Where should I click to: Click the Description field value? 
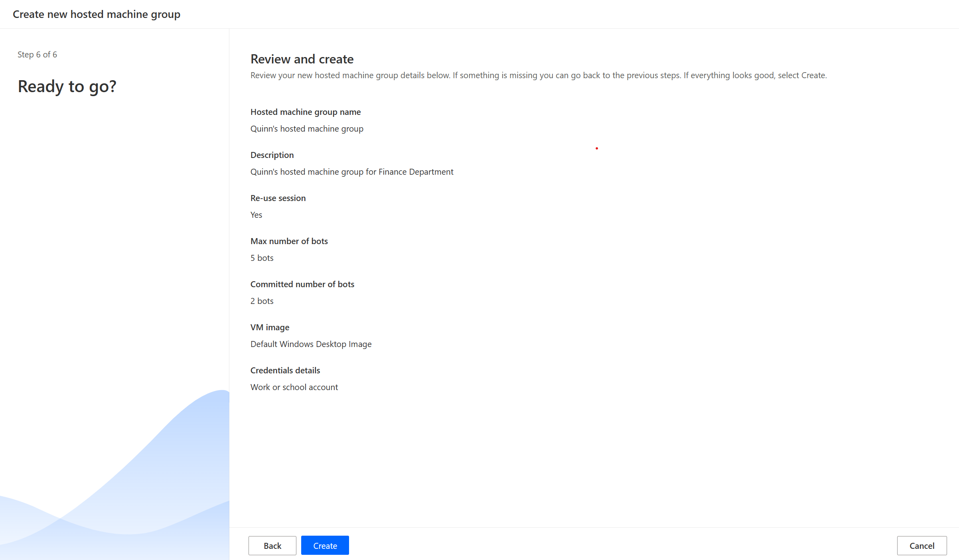(352, 172)
